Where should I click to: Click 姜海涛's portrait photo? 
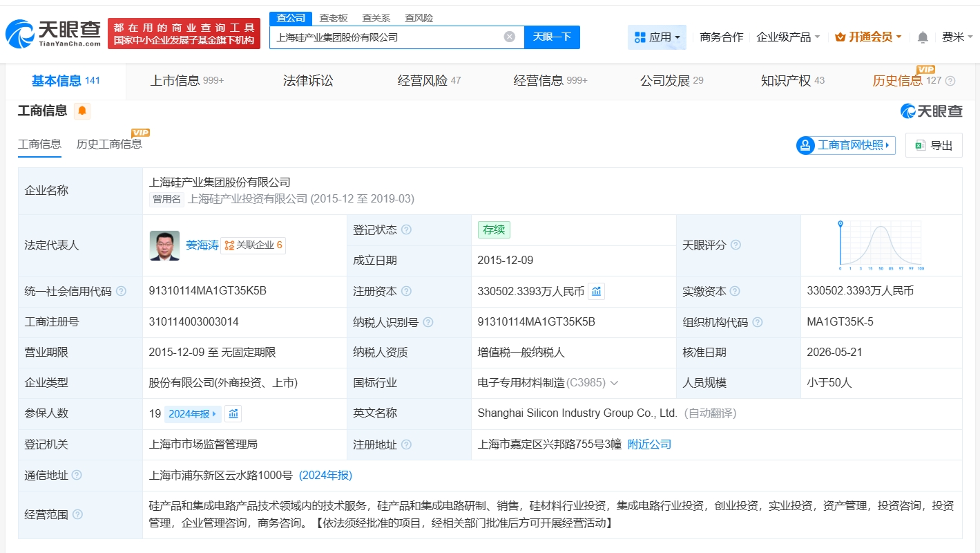tap(164, 245)
